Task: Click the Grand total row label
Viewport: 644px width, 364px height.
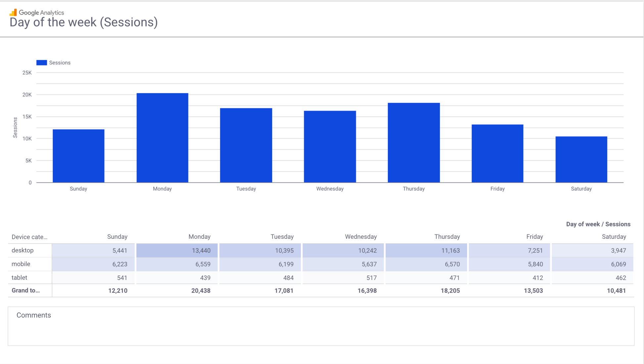Action: [25, 290]
